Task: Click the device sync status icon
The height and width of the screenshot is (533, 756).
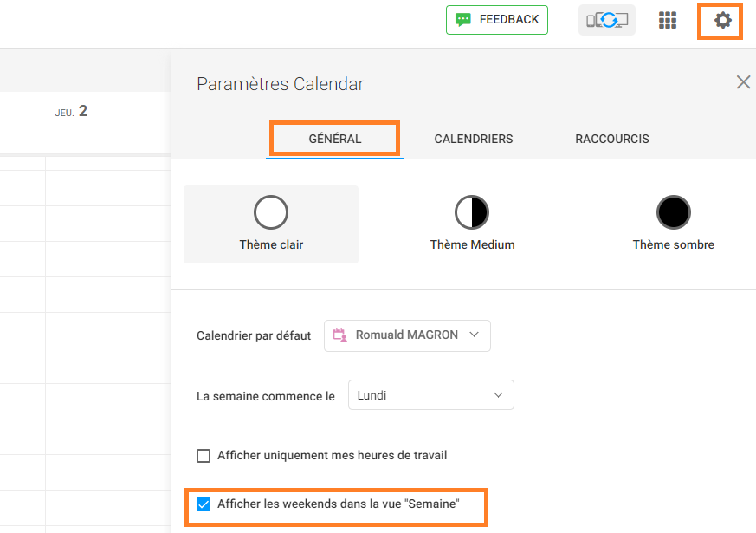Action: click(607, 20)
